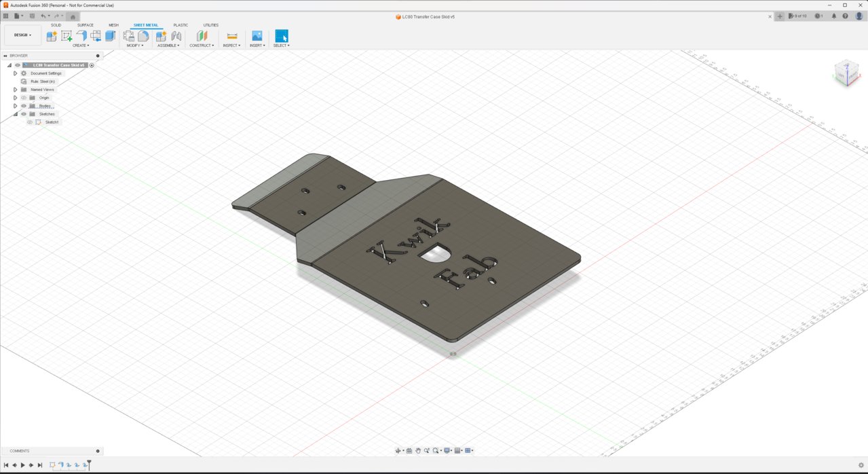Screen dimensions: 868x474
Task: Select the Measure tool in Inspect group
Action: click(232, 36)
